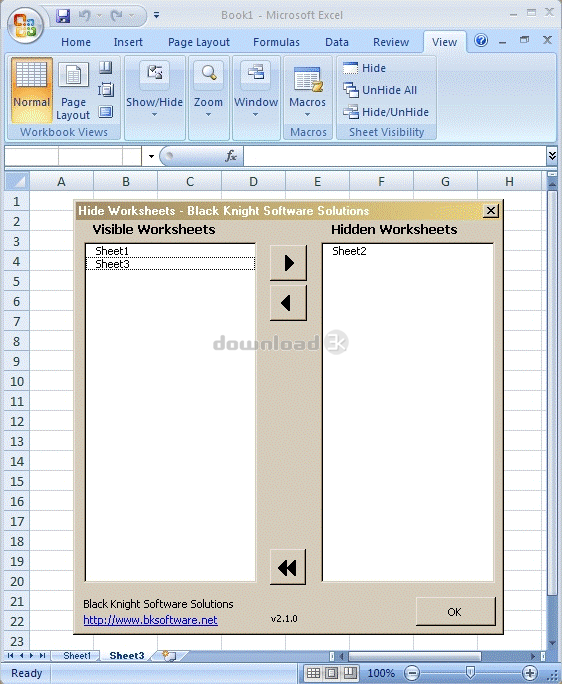Unhide selected sheet using left arrow button

tap(288, 303)
